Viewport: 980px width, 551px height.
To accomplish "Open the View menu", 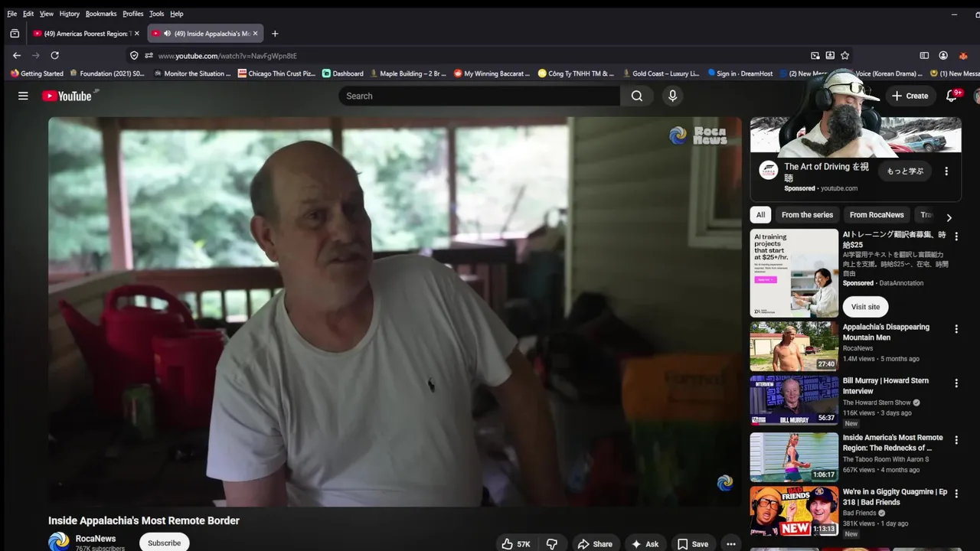I will click(47, 14).
